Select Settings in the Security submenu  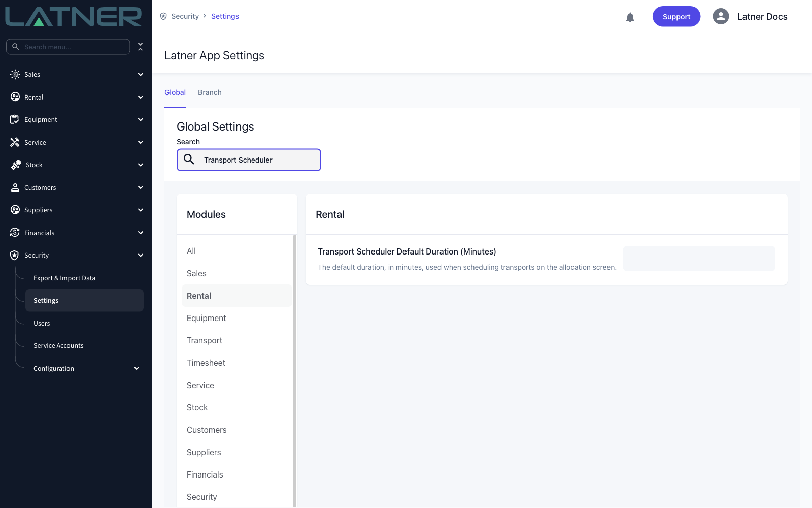tap(84, 300)
